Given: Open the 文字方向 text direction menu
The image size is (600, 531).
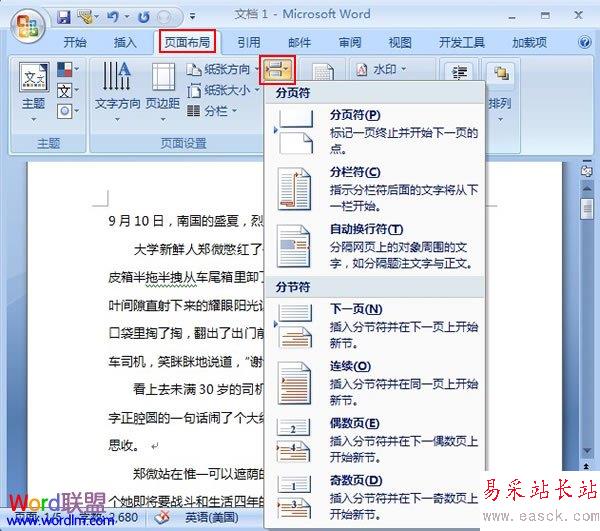Looking at the screenshot, I should coord(117,92).
